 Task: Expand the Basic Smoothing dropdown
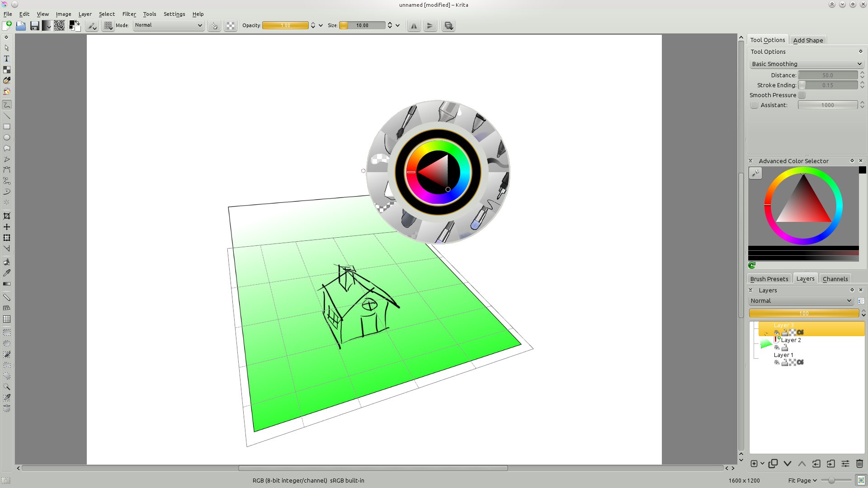click(807, 64)
